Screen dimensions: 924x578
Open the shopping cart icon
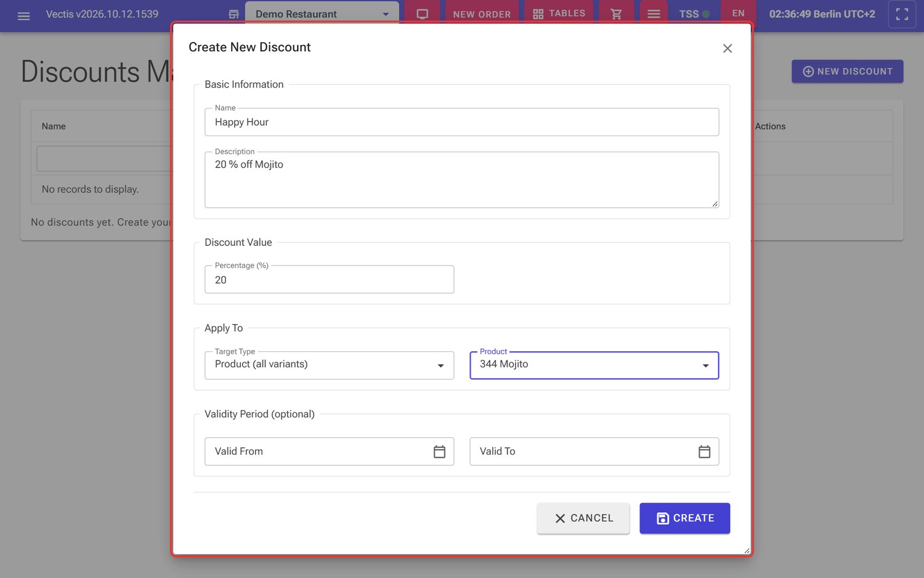tap(616, 14)
